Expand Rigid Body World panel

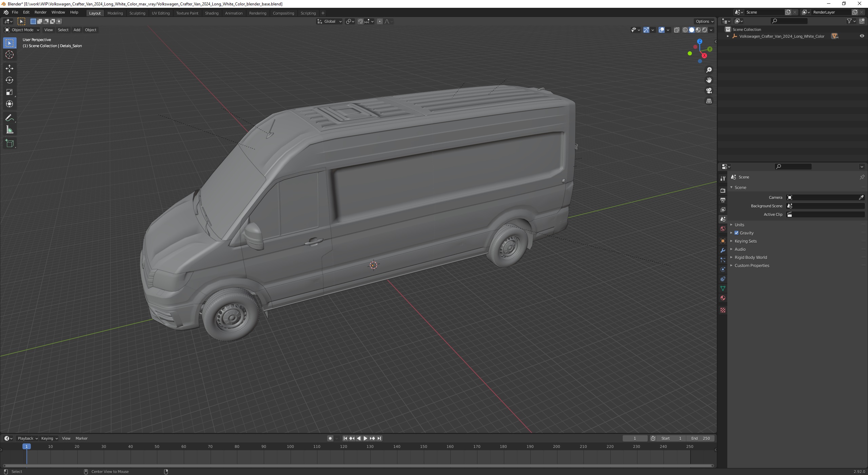click(x=750, y=257)
